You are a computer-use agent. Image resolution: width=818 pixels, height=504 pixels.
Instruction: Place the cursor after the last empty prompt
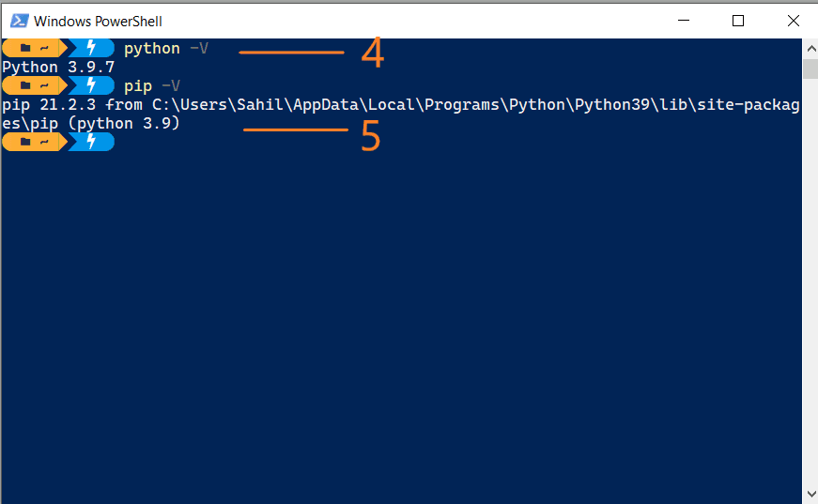pyautogui.click(x=128, y=143)
